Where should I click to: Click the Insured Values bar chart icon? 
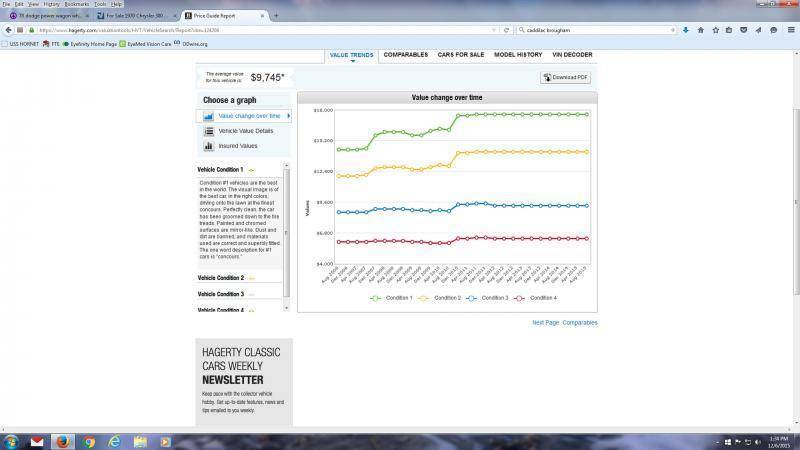[x=209, y=146]
